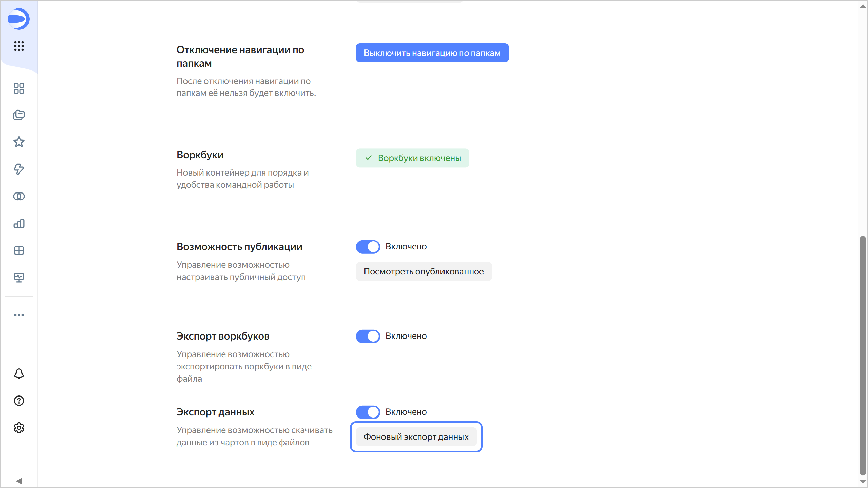Open Charts bar graph icon
This screenshot has height=488, width=868.
tap(19, 223)
